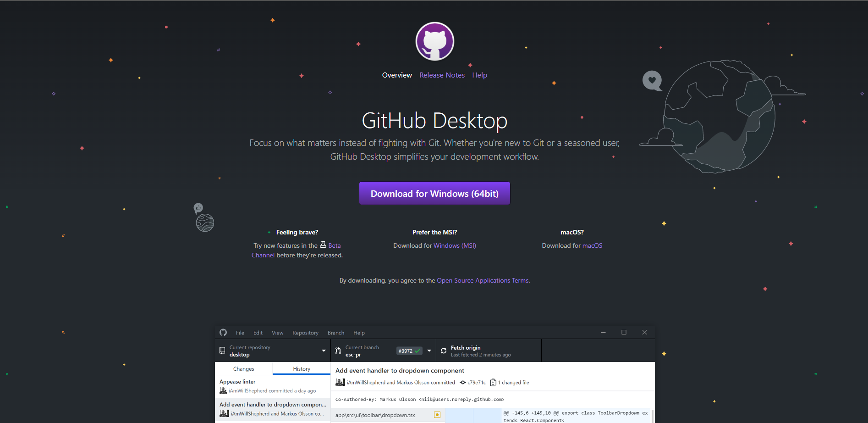Open the Help menu in app menu bar

pyautogui.click(x=359, y=333)
